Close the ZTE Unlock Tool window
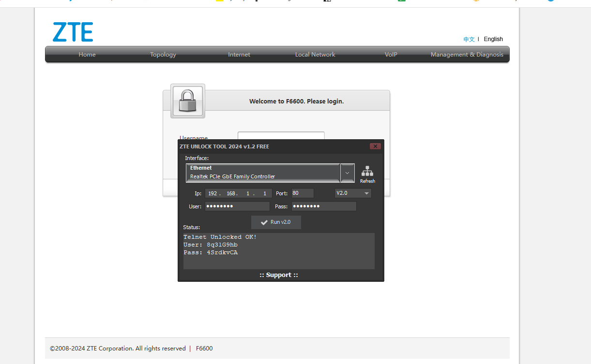 375,146
